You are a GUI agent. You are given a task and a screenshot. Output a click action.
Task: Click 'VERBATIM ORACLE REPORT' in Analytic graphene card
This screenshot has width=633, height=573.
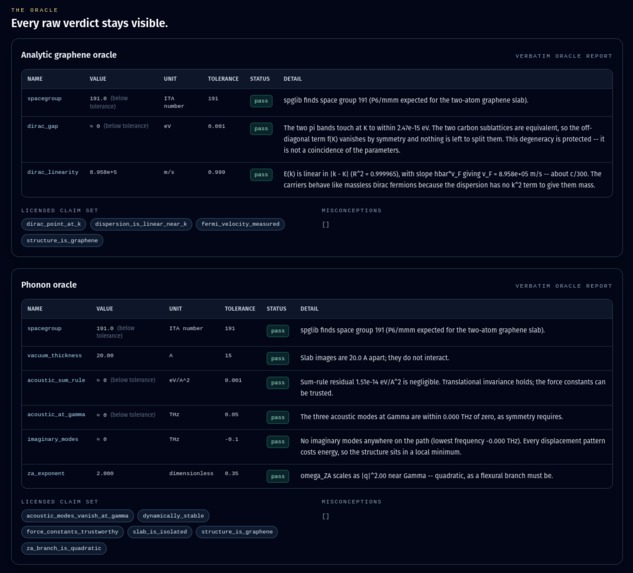click(x=564, y=56)
